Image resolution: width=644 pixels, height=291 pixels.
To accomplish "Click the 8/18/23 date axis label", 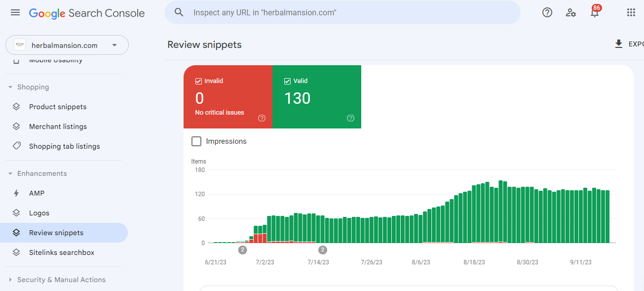I will 474,262.
